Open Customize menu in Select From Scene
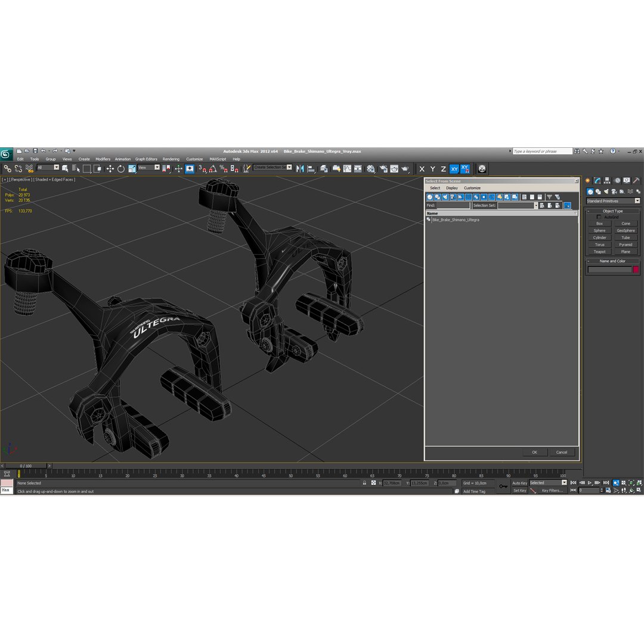This screenshot has width=644, height=644. pos(472,188)
